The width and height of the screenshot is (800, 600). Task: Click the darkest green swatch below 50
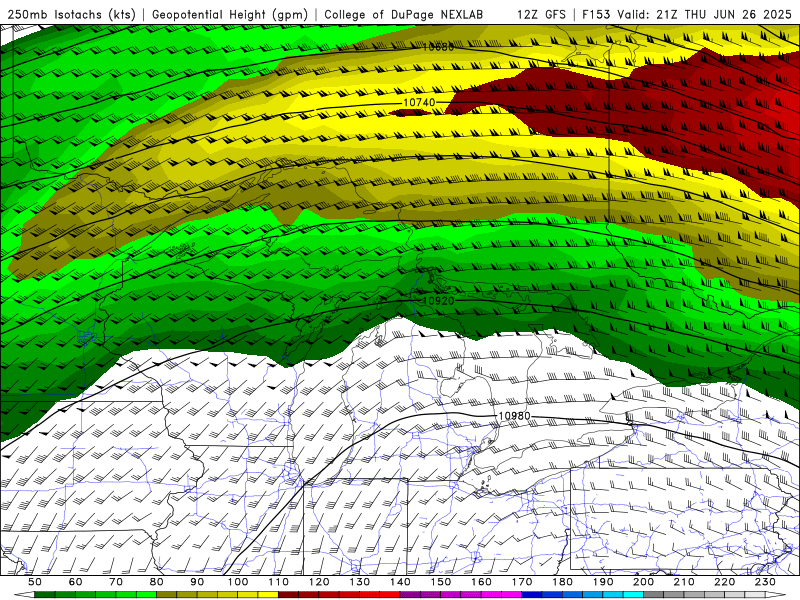45,594
